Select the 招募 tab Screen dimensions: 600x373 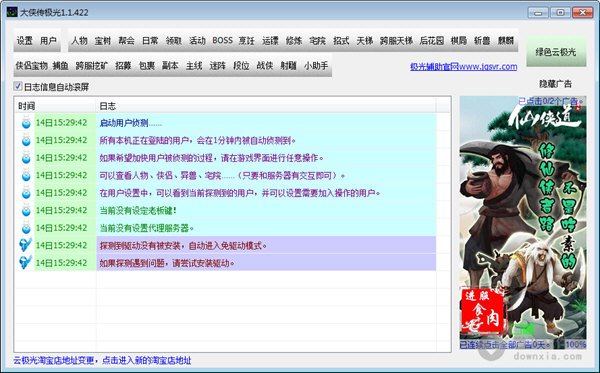click(x=123, y=66)
